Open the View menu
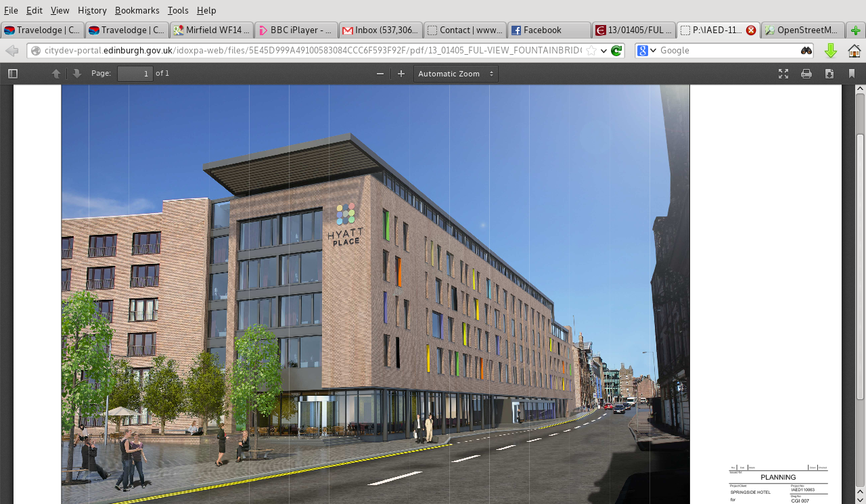This screenshot has width=866, height=504. point(60,10)
